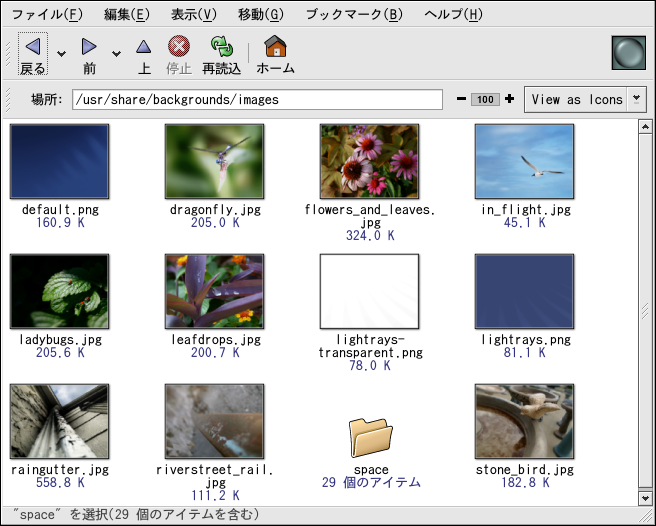The height and width of the screenshot is (526, 656).
Task: Click the location path input field
Action: click(257, 99)
